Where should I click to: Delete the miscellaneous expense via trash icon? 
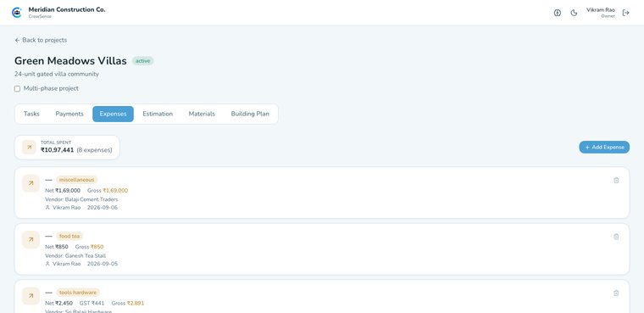616,180
